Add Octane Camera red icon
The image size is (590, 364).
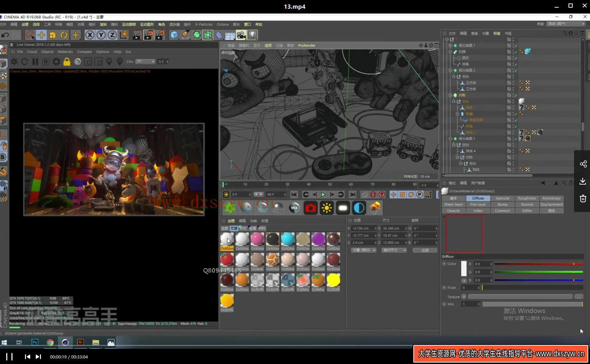point(311,208)
